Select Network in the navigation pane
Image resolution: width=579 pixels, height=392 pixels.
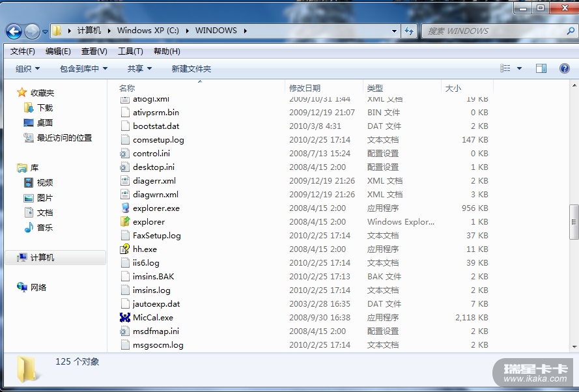tap(32, 287)
